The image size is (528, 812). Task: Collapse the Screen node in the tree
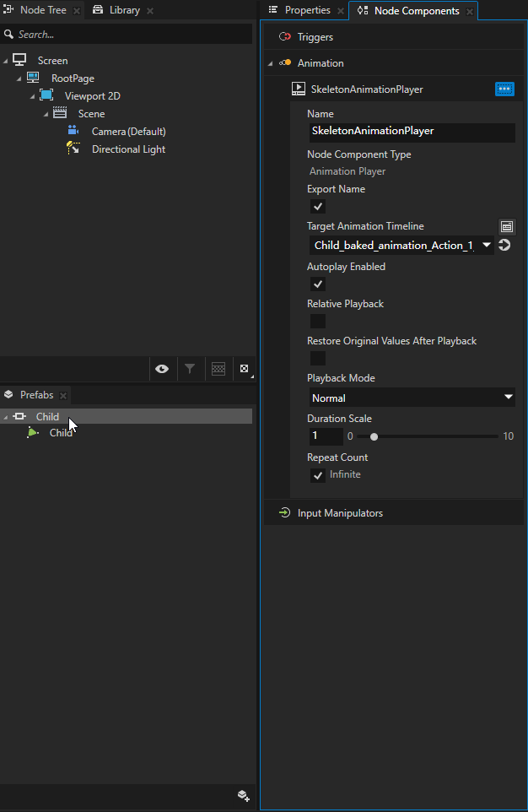(5, 61)
